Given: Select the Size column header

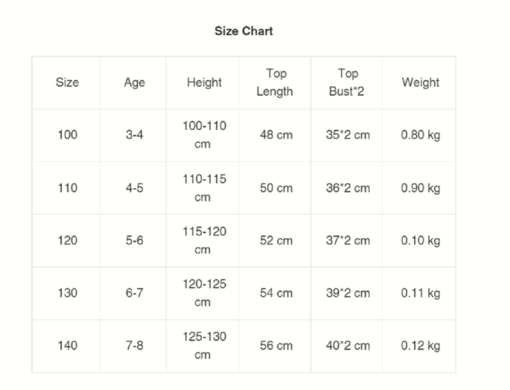Looking at the screenshot, I should (67, 82).
